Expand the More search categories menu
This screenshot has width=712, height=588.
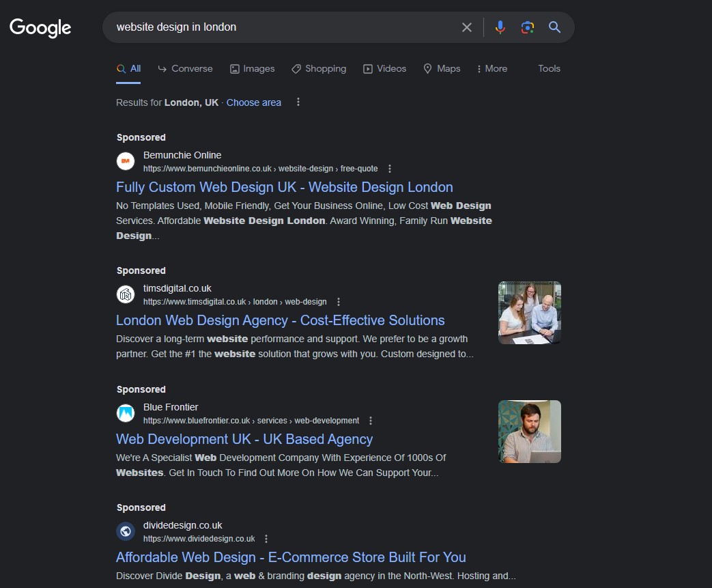[492, 68]
